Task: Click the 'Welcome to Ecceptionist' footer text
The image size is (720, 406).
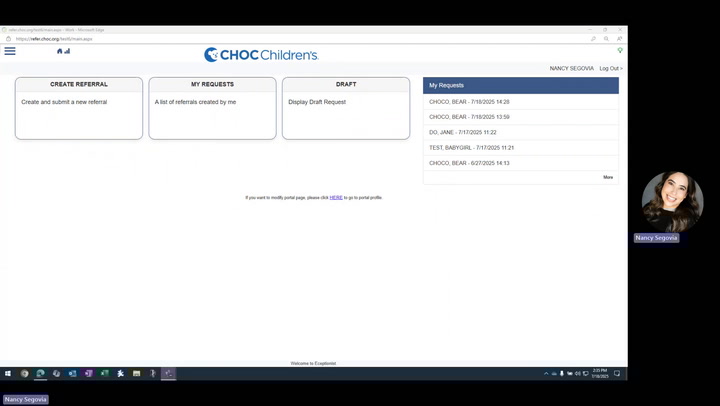Action: point(313,363)
